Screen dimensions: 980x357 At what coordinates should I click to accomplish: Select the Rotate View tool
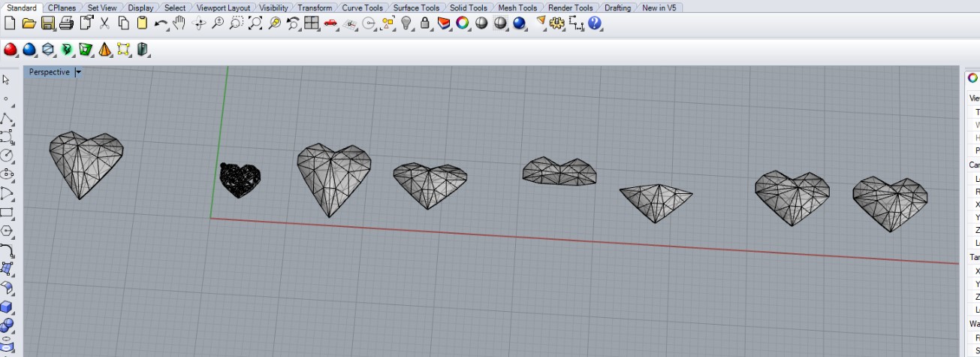coord(199,23)
